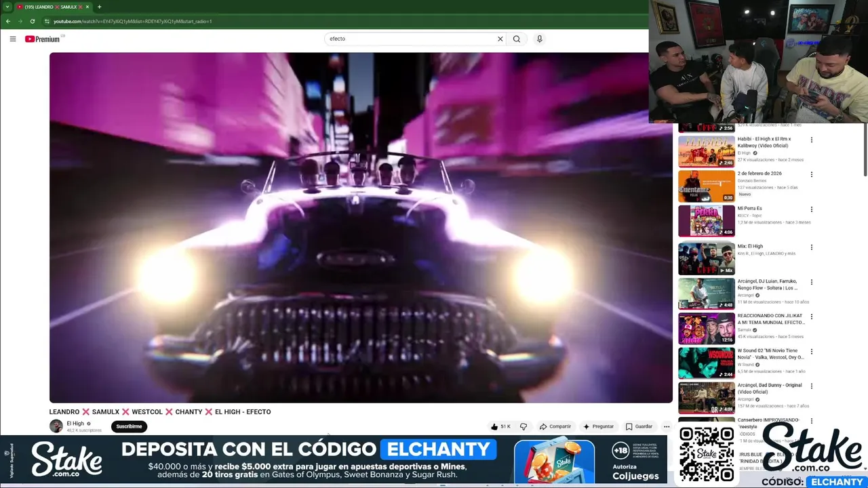This screenshot has height=488, width=868.
Task: Go back with the browser back arrow
Action: [7, 21]
